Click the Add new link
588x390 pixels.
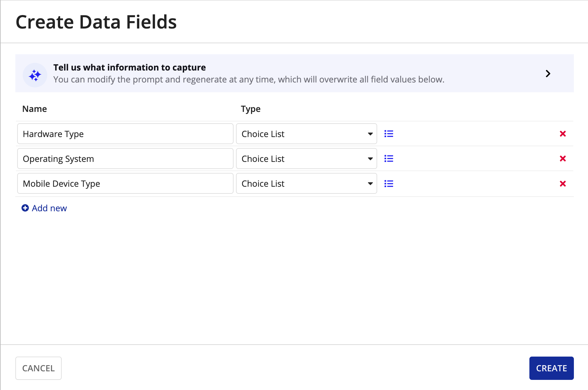tap(44, 208)
